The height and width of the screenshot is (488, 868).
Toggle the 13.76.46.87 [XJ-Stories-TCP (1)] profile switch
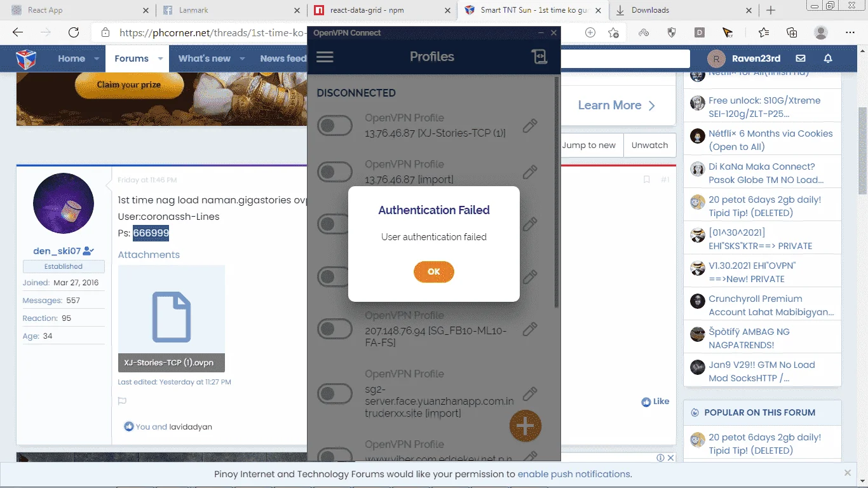pos(335,126)
